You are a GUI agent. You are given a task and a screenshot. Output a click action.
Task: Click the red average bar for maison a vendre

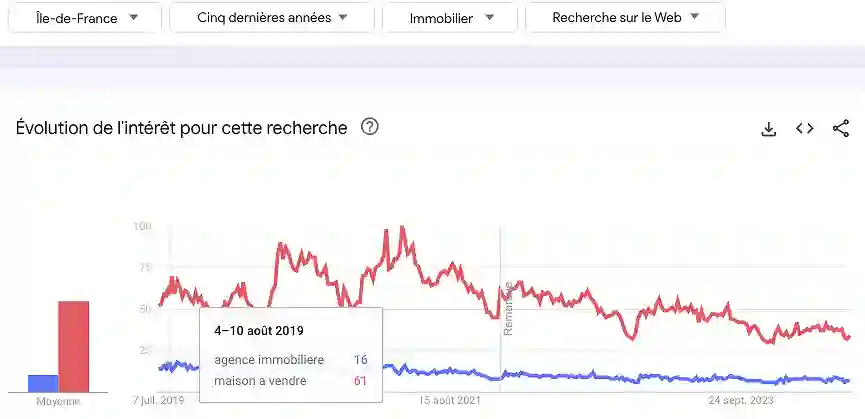pos(73,346)
